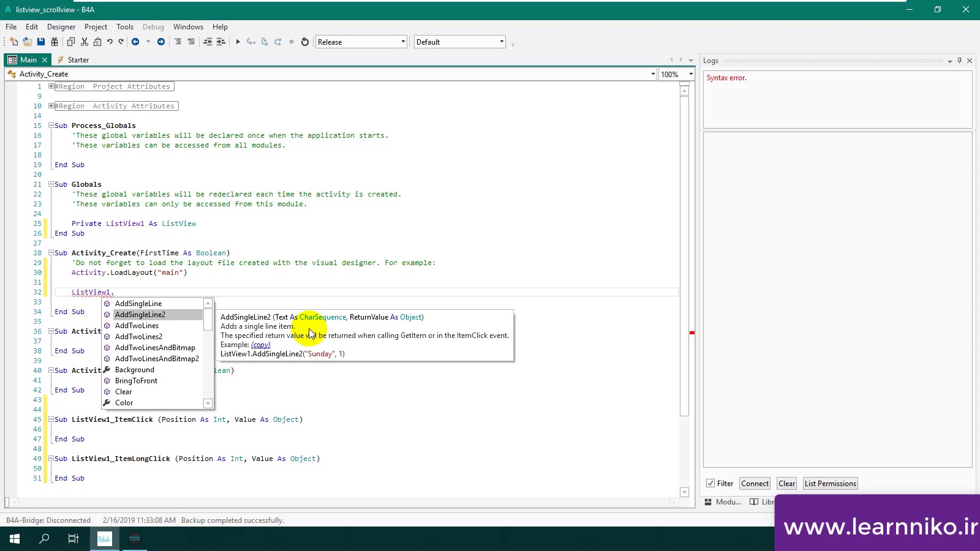Click the Save icon in toolbar

[41, 42]
